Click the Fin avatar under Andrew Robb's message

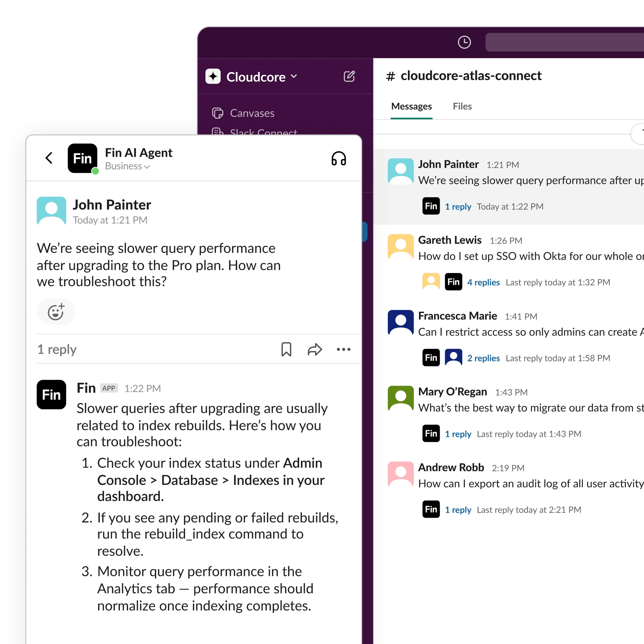tap(431, 509)
